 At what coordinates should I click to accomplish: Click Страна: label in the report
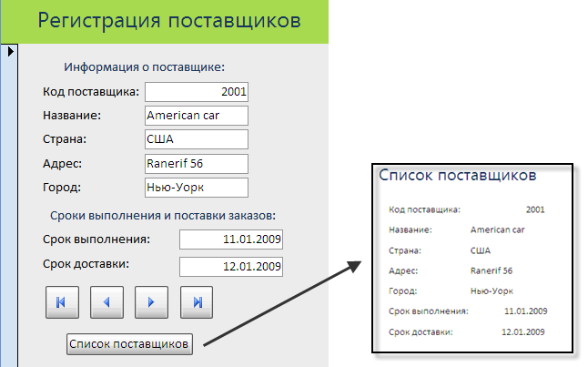(x=405, y=250)
